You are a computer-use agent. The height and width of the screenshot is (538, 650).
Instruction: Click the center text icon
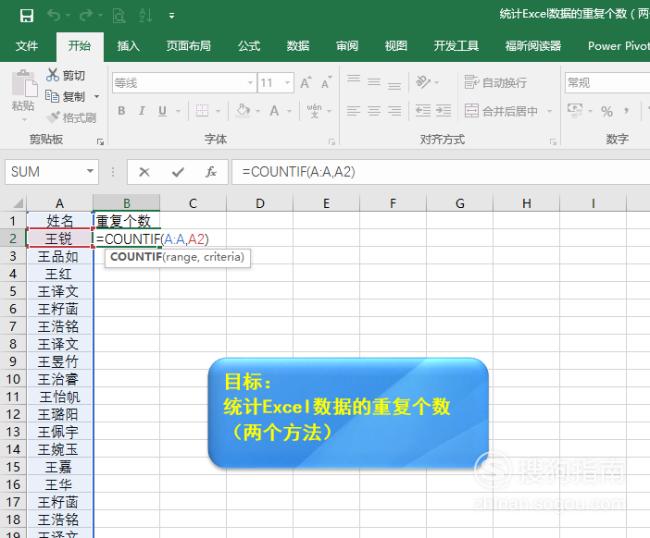pos(374,111)
